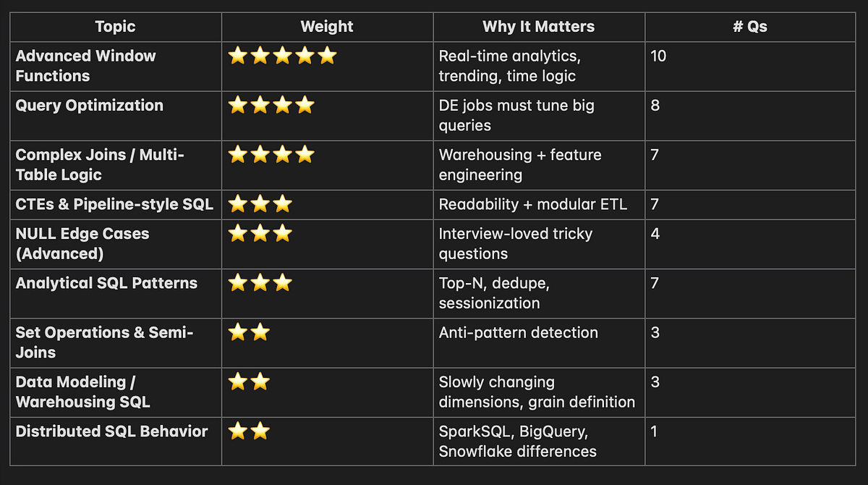The width and height of the screenshot is (868, 485).
Task: Click the Distributed SQL Behavior topic cell
Action: point(116,442)
